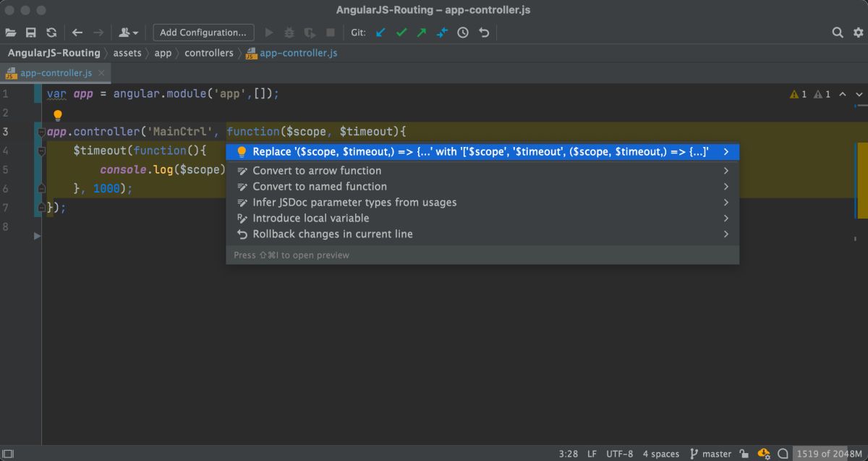
Task: Change the 4 spaces indent setting
Action: click(661, 454)
